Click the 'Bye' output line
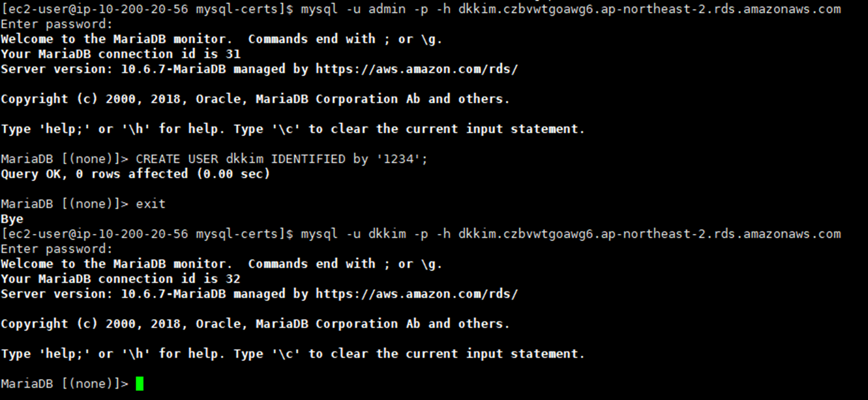The height and width of the screenshot is (400, 868). point(12,219)
